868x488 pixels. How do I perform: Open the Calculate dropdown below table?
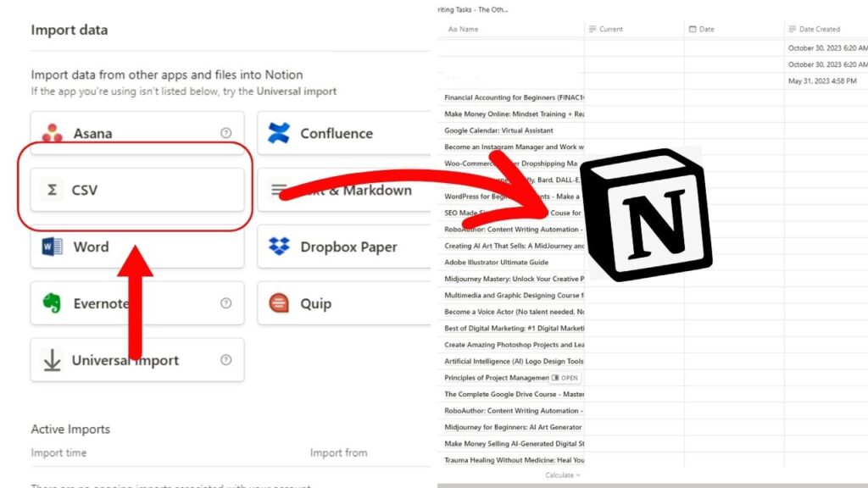pos(563,475)
